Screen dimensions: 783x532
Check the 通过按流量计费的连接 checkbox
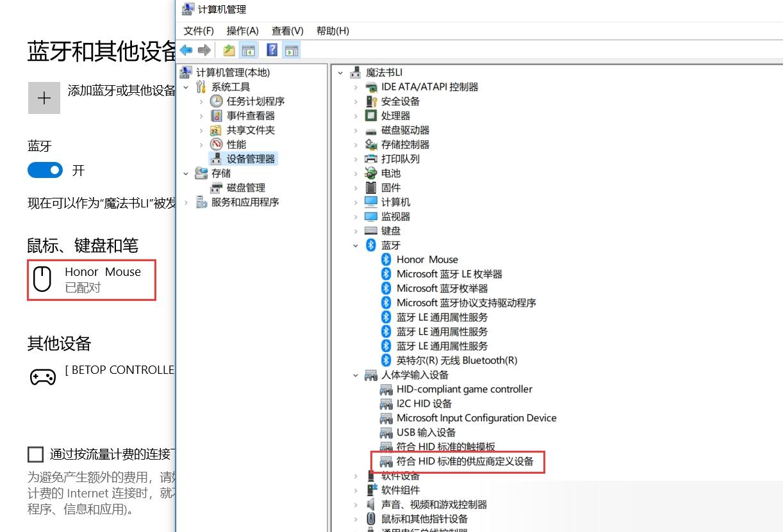click(x=35, y=455)
